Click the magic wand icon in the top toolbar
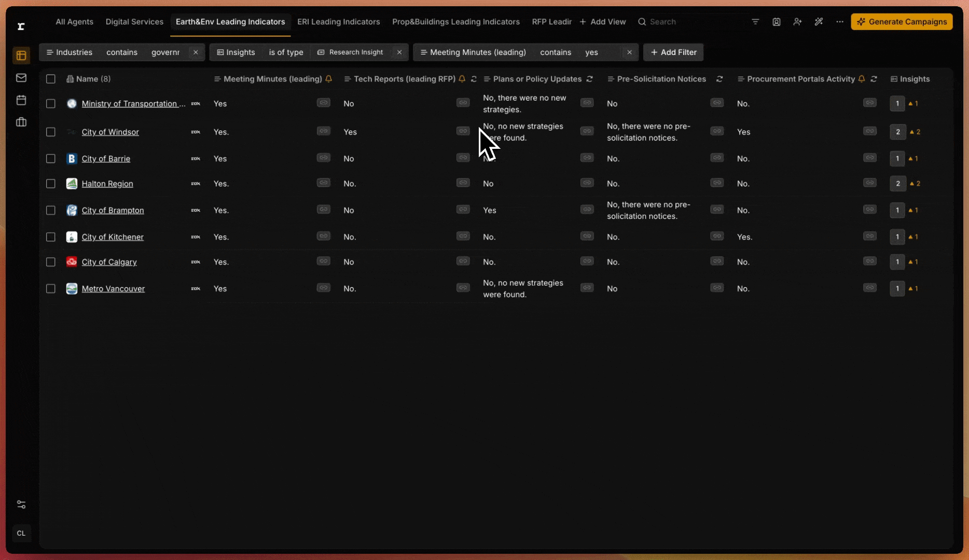 819,22
